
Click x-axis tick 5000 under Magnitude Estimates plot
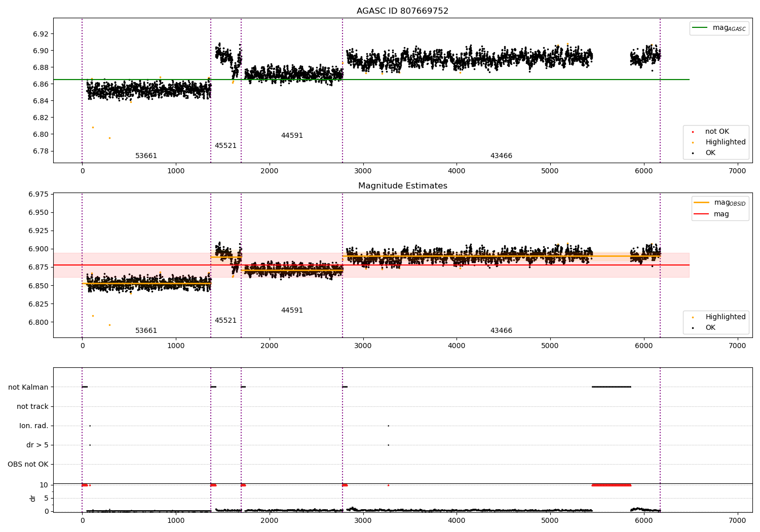(x=550, y=346)
